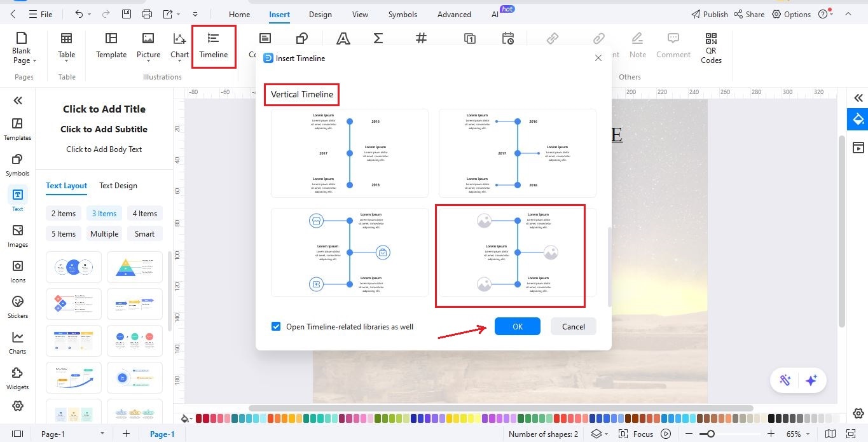The image size is (868, 442).
Task: Open the File menu
Action: click(x=40, y=14)
